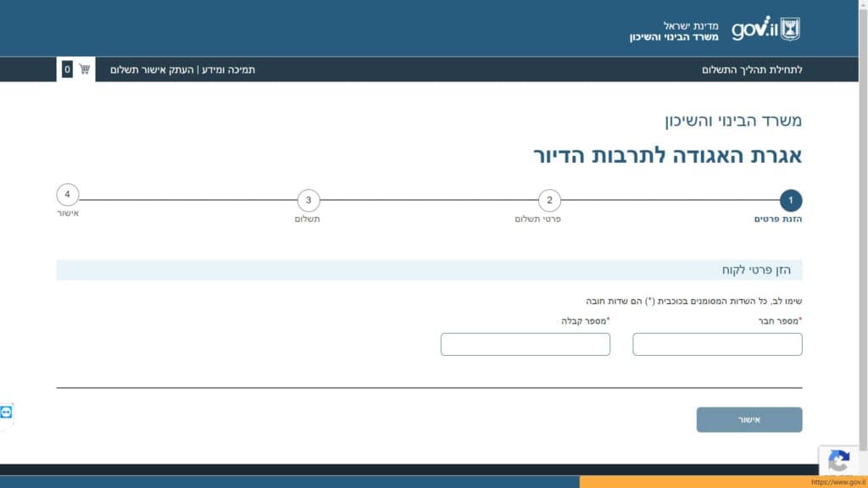
Task: Click the cart item count badge showing 0
Action: point(68,69)
